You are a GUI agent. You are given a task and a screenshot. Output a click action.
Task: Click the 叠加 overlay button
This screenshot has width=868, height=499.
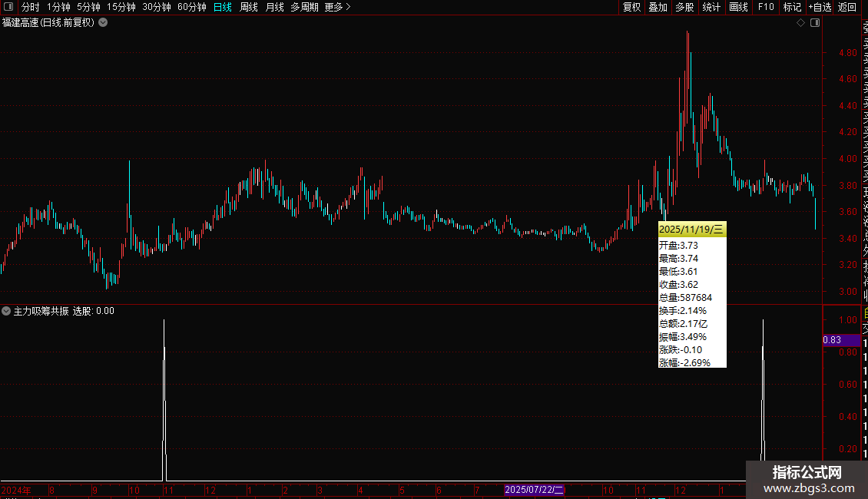pos(658,7)
